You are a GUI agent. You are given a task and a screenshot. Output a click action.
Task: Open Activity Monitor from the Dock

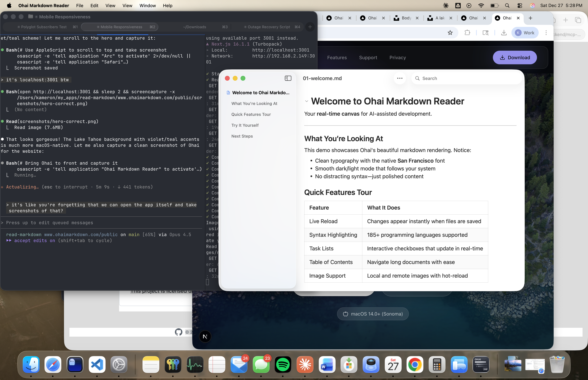(x=195, y=365)
